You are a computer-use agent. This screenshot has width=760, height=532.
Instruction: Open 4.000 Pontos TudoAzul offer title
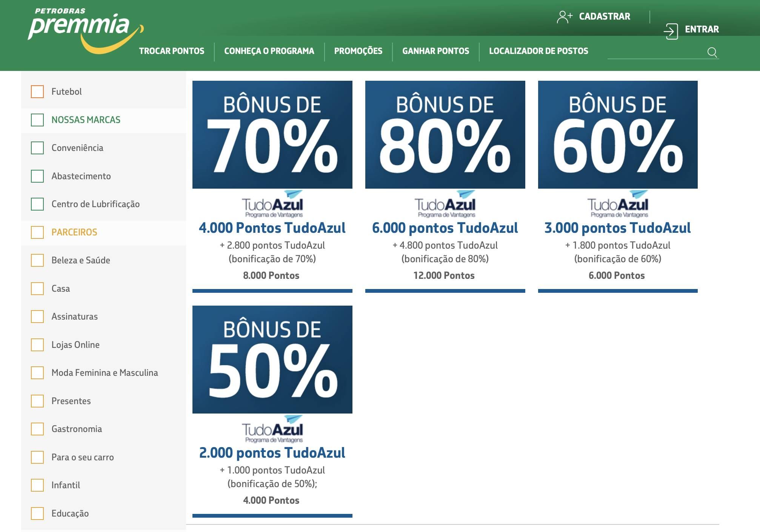pyautogui.click(x=272, y=228)
